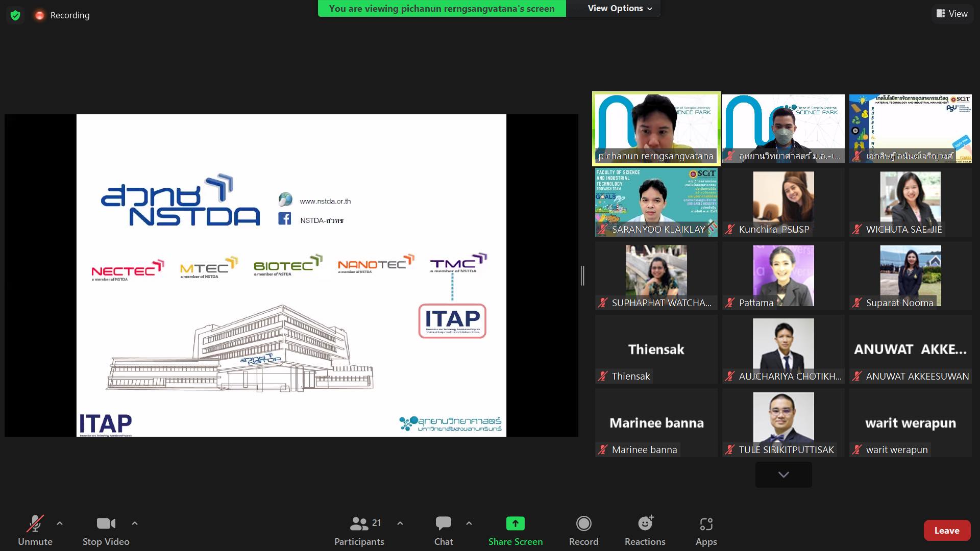The height and width of the screenshot is (551, 980).
Task: Expand Chat options arrow
Action: tap(469, 523)
